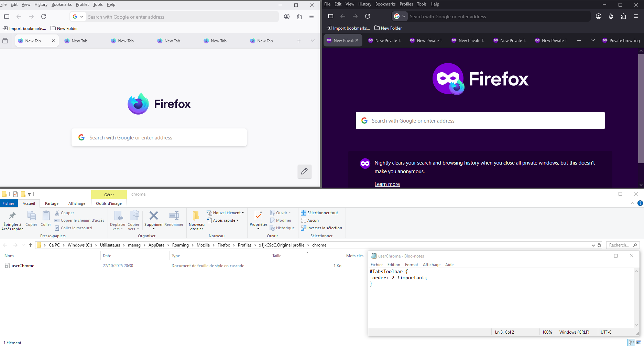Reload the page in the private Firefox window
Image resolution: width=644 pixels, height=346 pixels.
pos(368,16)
